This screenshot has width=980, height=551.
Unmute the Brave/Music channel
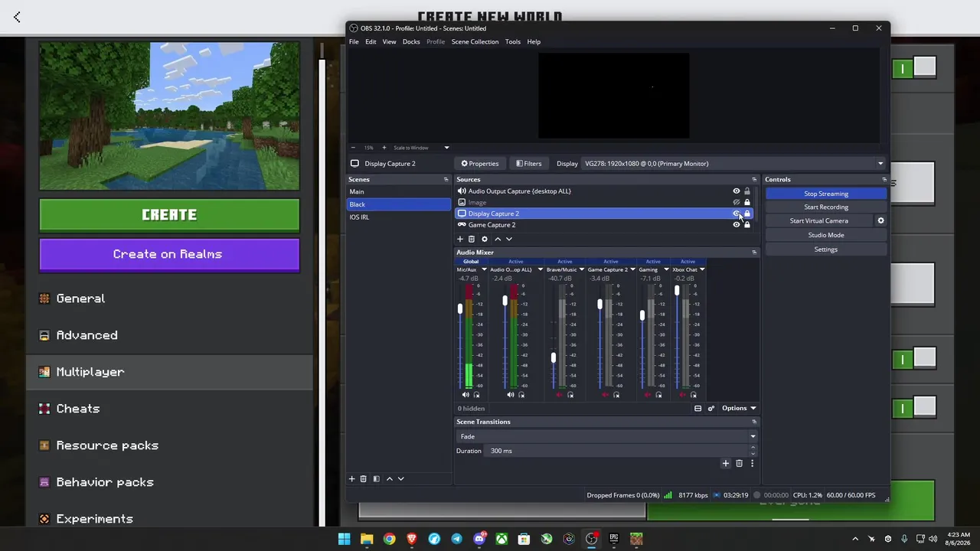pyautogui.click(x=560, y=395)
